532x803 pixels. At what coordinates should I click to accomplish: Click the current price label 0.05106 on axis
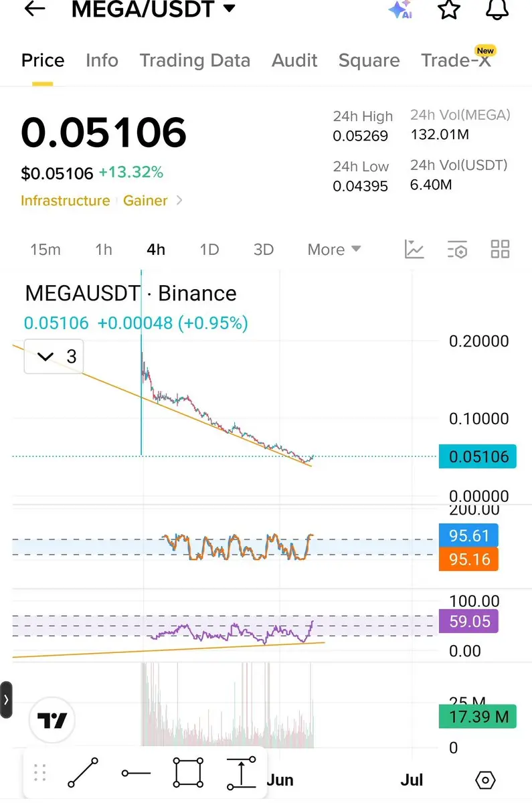478,457
